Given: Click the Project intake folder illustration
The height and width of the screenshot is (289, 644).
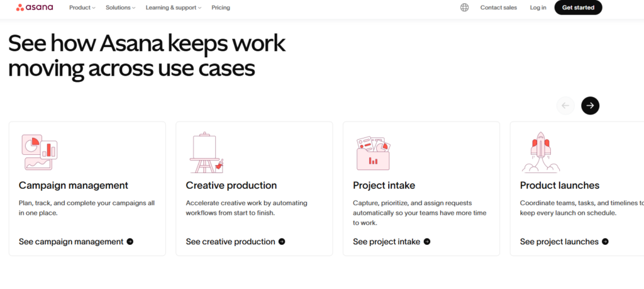Looking at the screenshot, I should tap(374, 154).
